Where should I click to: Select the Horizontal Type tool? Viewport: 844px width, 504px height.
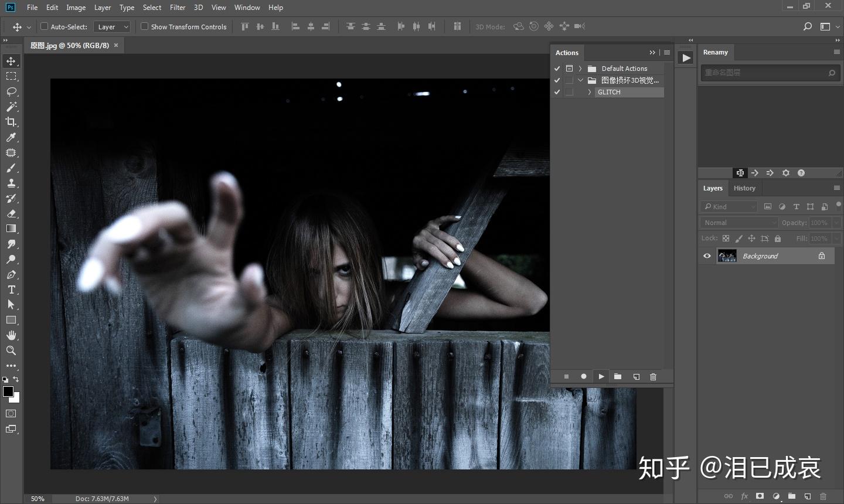tap(11, 290)
